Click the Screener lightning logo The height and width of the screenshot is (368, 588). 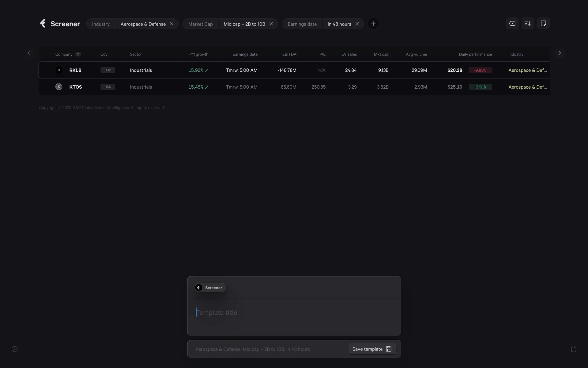[43, 23]
